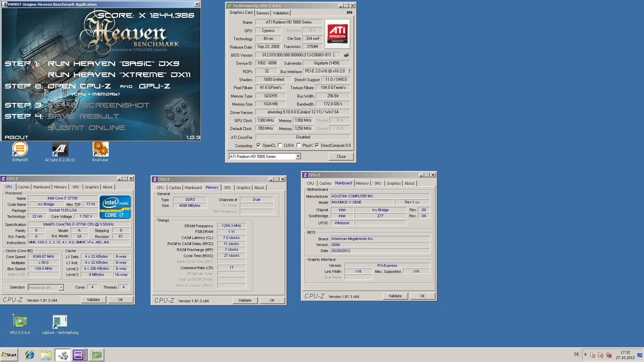
Task: Toggle the OpenCL checkbox in GPU-Z
Action: click(259, 145)
